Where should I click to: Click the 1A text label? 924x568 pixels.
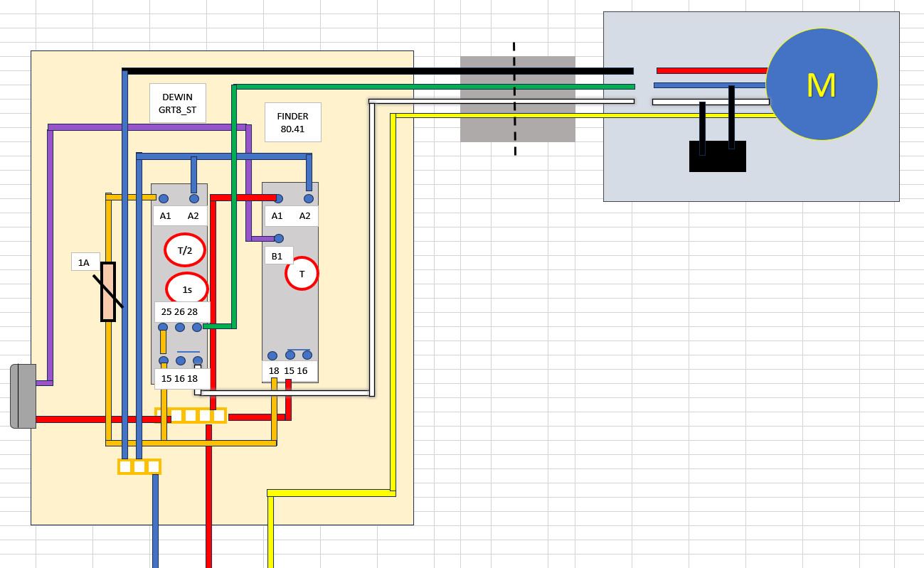85,263
